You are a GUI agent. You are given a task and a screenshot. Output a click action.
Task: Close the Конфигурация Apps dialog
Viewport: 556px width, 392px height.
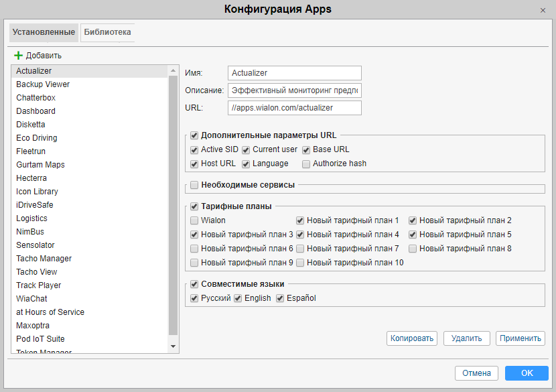click(542, 10)
